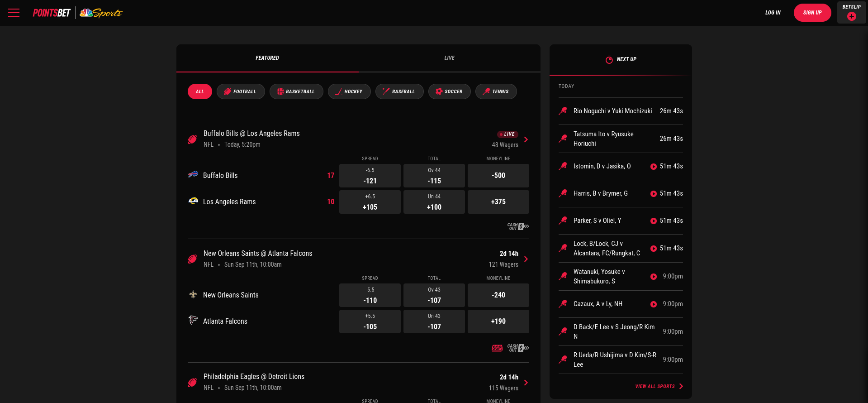This screenshot has height=403, width=868.
Task: Select Over 44 total at -115
Action: point(434,176)
